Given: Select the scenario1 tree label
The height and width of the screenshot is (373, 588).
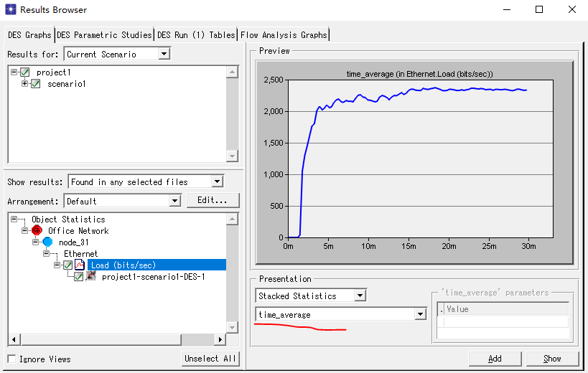Looking at the screenshot, I should pyautogui.click(x=67, y=84).
